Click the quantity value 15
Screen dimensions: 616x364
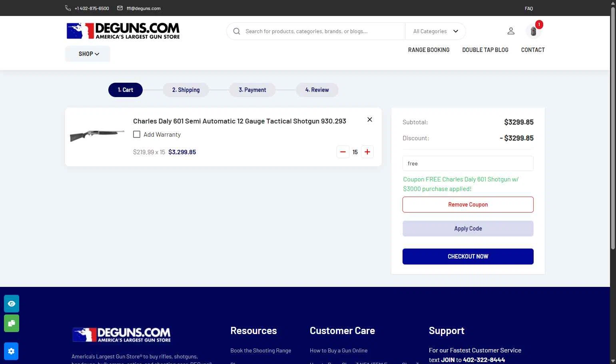355,152
